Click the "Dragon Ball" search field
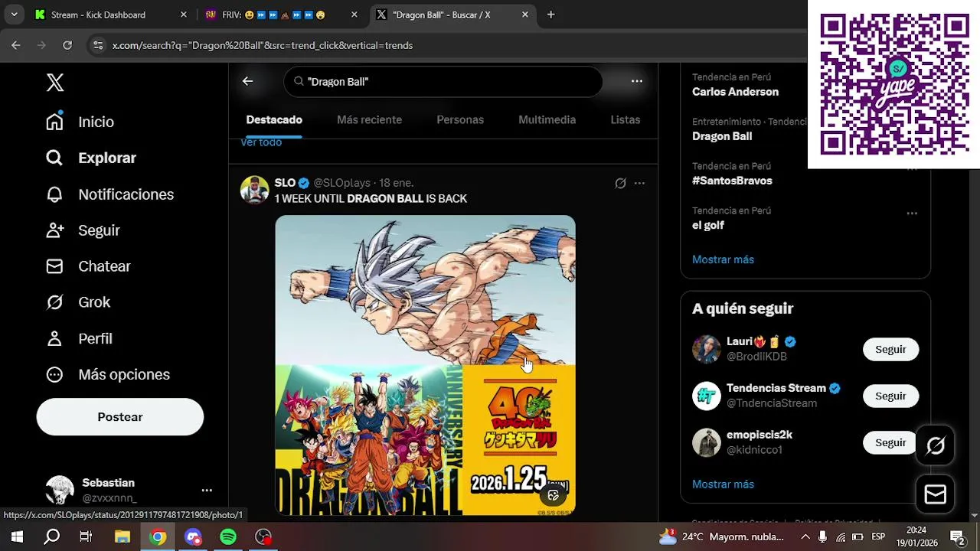980x551 pixels. [443, 81]
